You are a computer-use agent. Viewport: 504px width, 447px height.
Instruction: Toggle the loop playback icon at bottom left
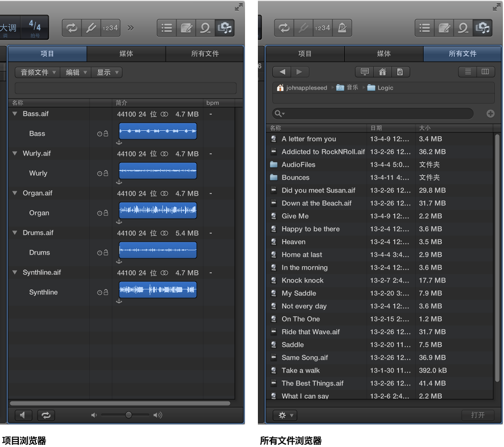point(46,415)
